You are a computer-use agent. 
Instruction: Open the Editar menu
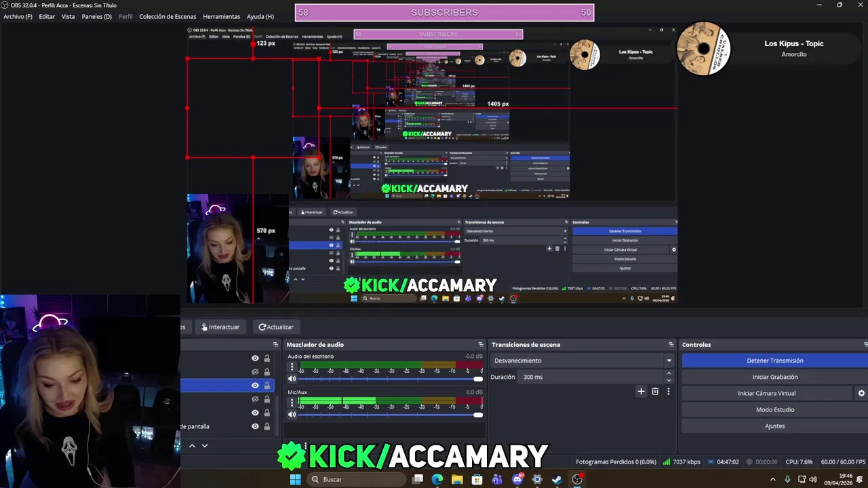(47, 16)
